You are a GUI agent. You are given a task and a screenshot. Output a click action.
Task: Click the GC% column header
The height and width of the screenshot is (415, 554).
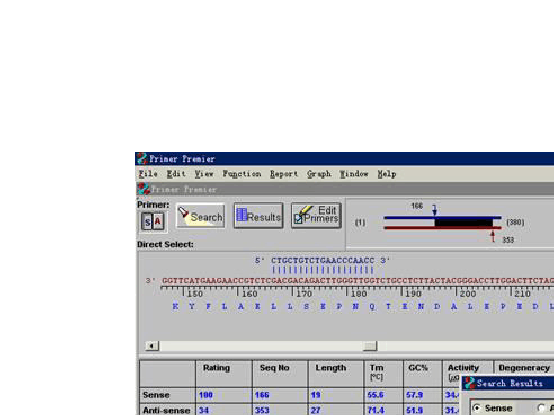[418, 368]
